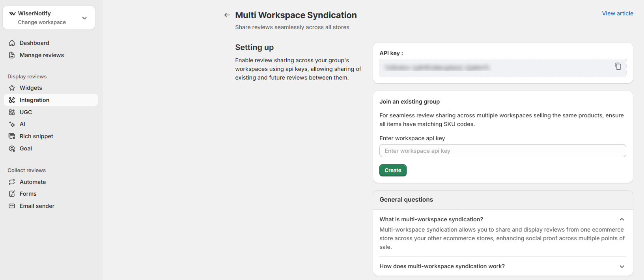Screen dimensions: 644x280
Task: Click the Goal target icon
Action: pos(12,148)
